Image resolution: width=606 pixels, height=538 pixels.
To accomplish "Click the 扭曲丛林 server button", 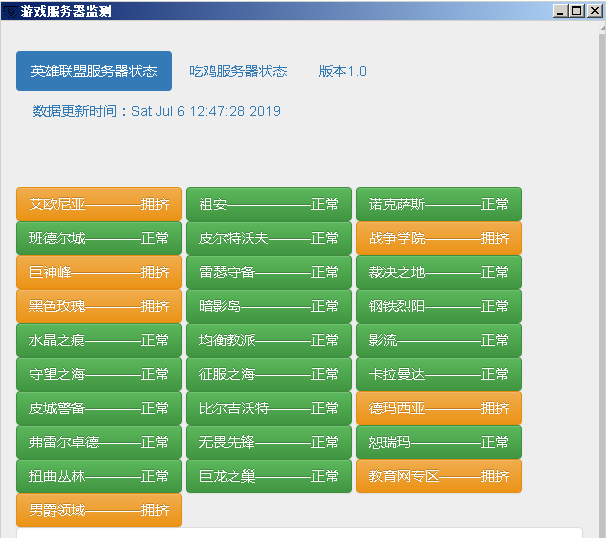I will click(99, 476).
